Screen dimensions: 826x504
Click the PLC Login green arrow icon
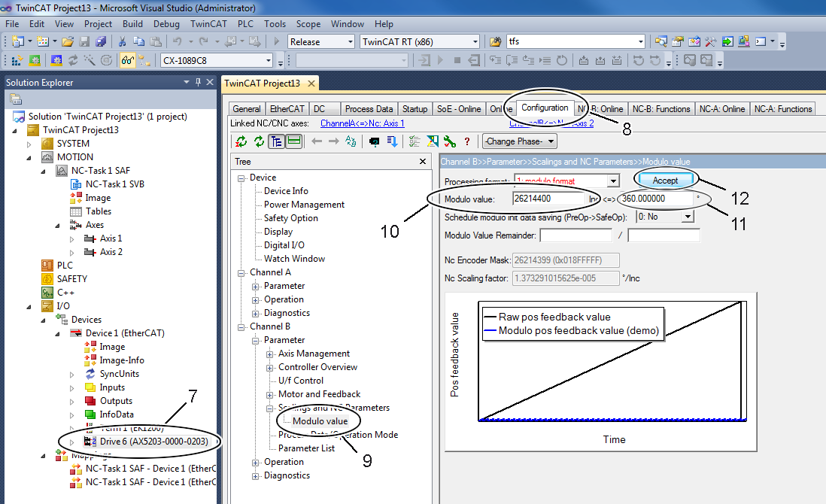727,41
